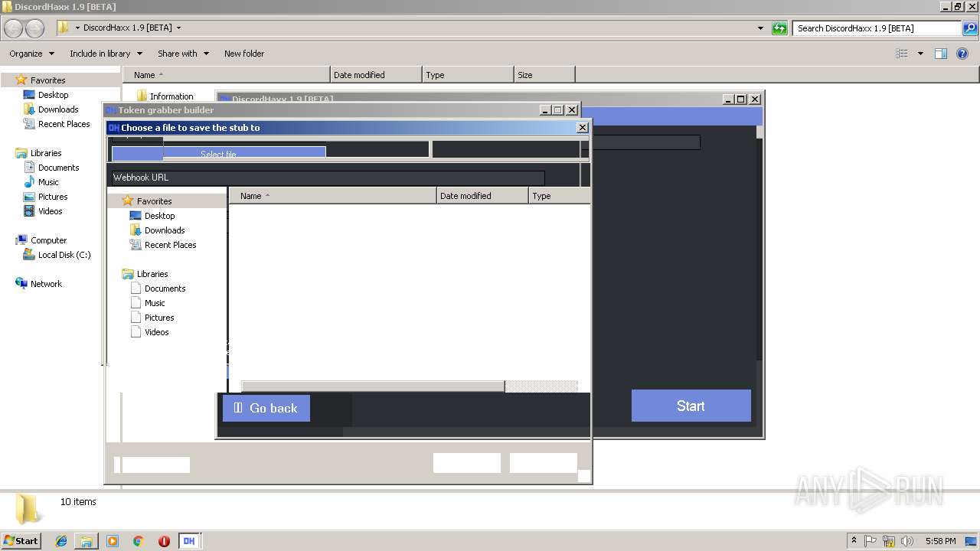The image size is (980, 551).
Task: Open the Action Center flag icon
Action: (x=871, y=541)
